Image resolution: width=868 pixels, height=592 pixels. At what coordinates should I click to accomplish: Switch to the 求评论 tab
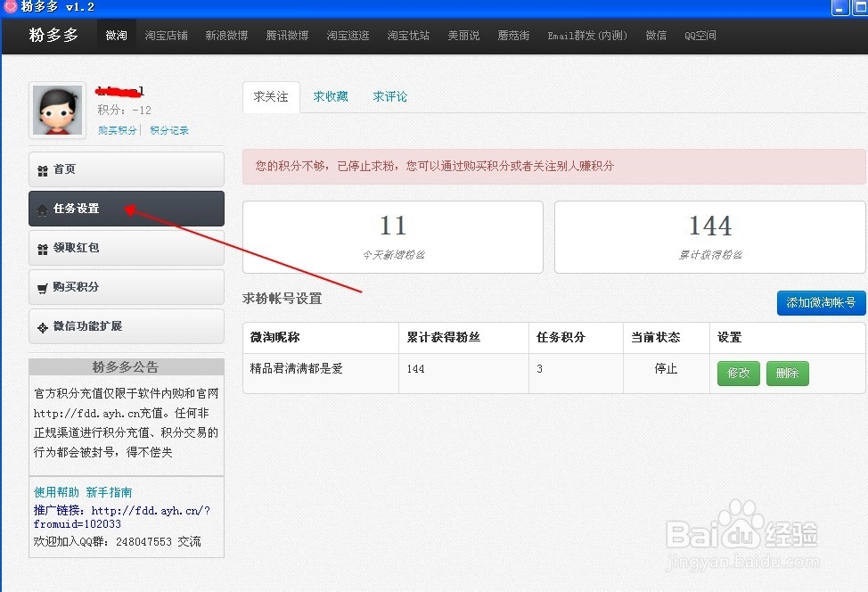click(389, 96)
